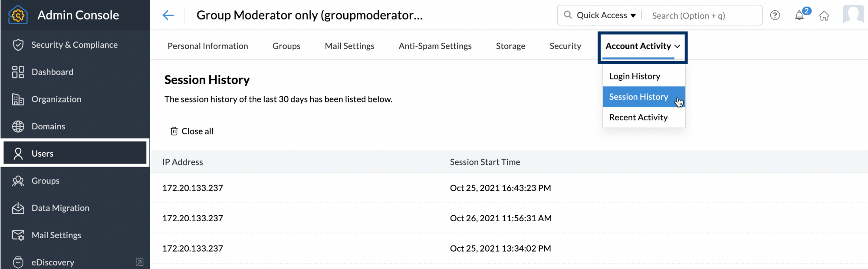
Task: Open the Storage tab
Action: [x=510, y=46]
